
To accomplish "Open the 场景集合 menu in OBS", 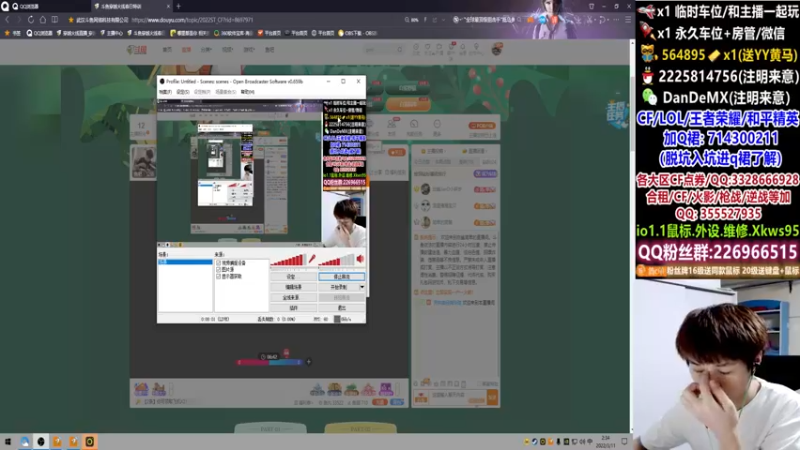I will click(x=226, y=92).
